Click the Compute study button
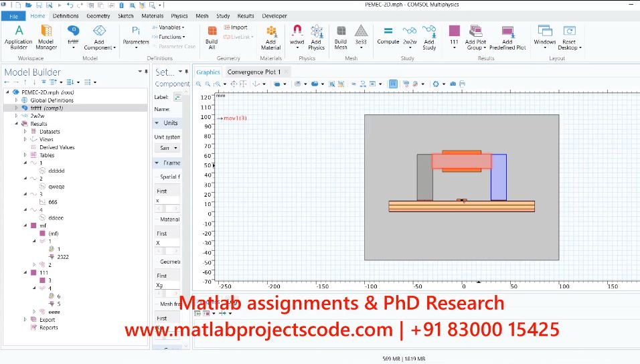 (388, 36)
